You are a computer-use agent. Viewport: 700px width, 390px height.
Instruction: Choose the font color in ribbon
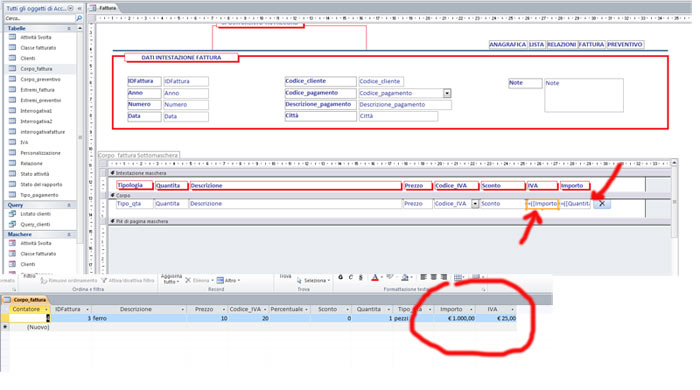[375, 278]
